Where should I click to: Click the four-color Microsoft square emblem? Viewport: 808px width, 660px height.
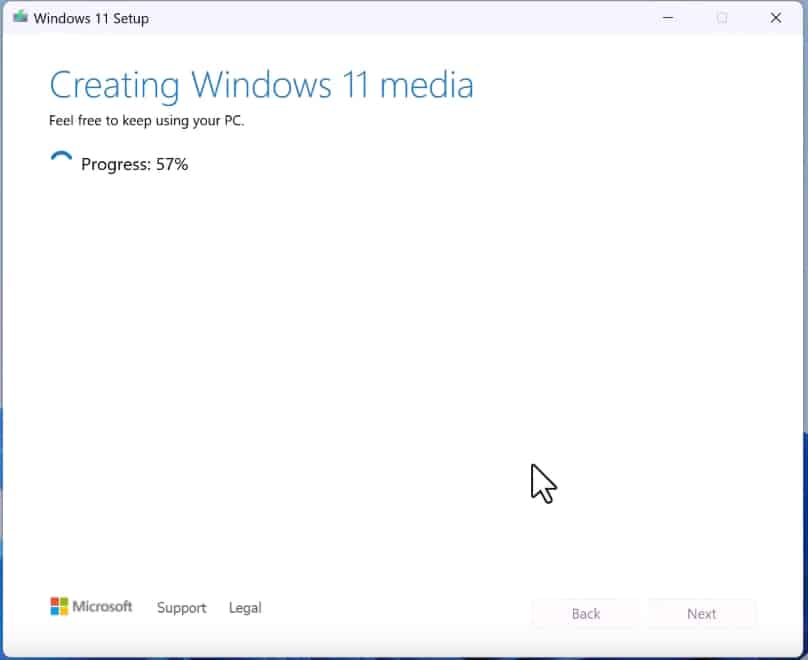tap(58, 606)
